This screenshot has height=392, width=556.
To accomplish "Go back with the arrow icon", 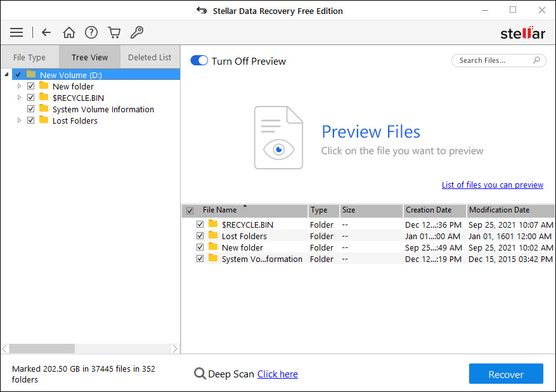I will (x=46, y=32).
